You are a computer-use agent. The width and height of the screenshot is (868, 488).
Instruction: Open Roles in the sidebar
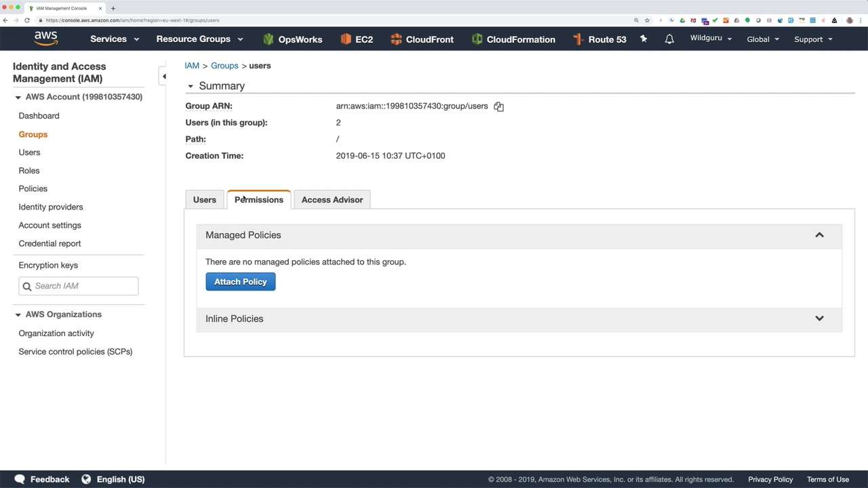pos(29,171)
